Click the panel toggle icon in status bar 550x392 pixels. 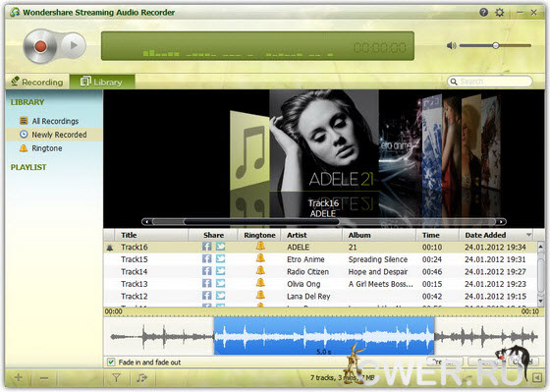tap(536, 377)
